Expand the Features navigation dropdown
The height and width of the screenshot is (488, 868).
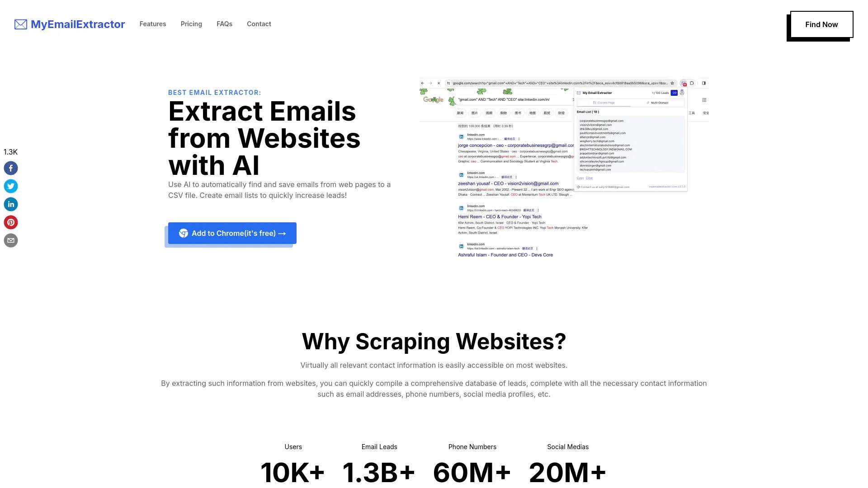click(x=153, y=24)
